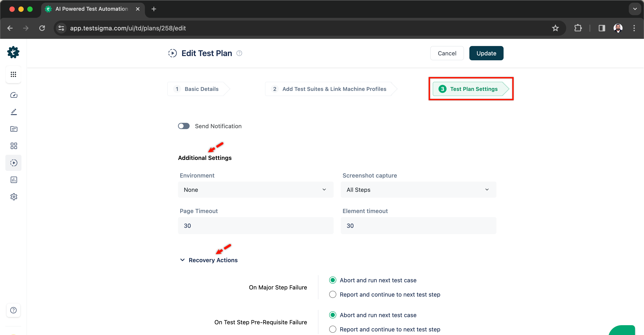
Task: Click the browser address bar URL
Action: click(x=128, y=28)
